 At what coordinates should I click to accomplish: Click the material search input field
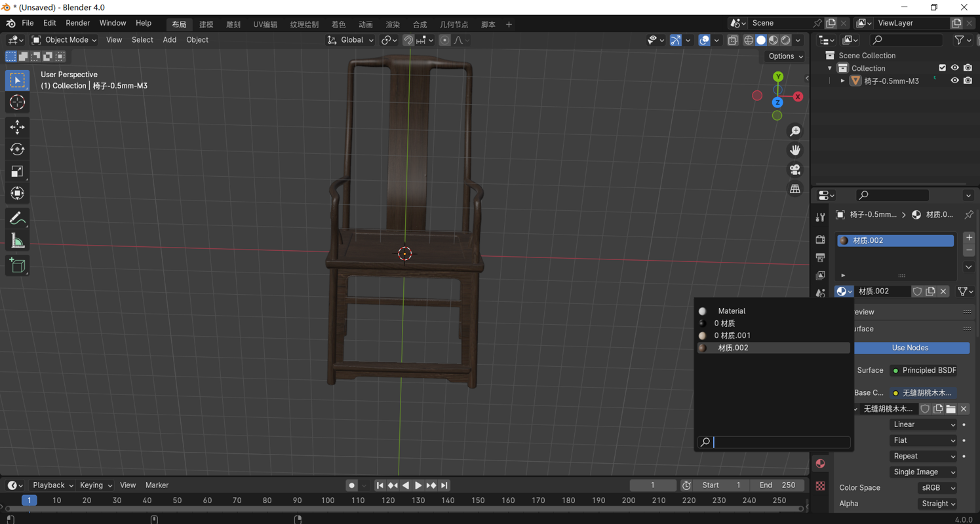(780, 442)
